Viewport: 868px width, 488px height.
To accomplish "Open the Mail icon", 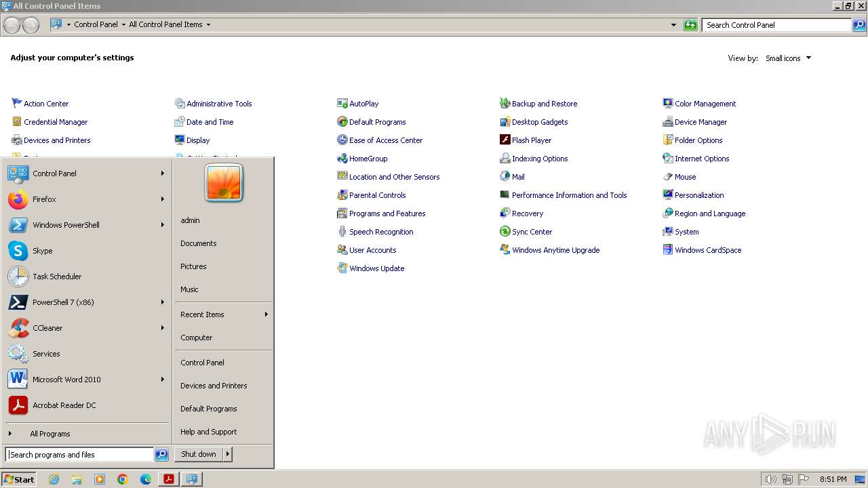I will click(x=505, y=177).
